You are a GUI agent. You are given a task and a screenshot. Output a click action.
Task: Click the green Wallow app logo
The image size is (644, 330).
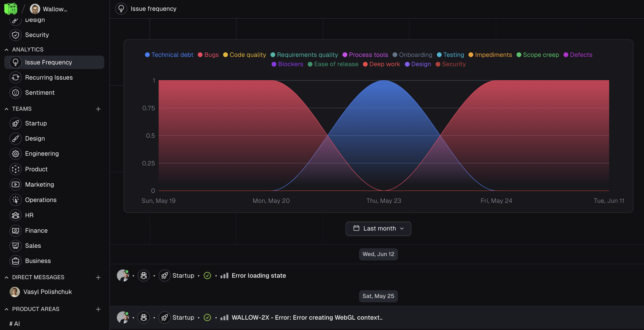coord(11,9)
